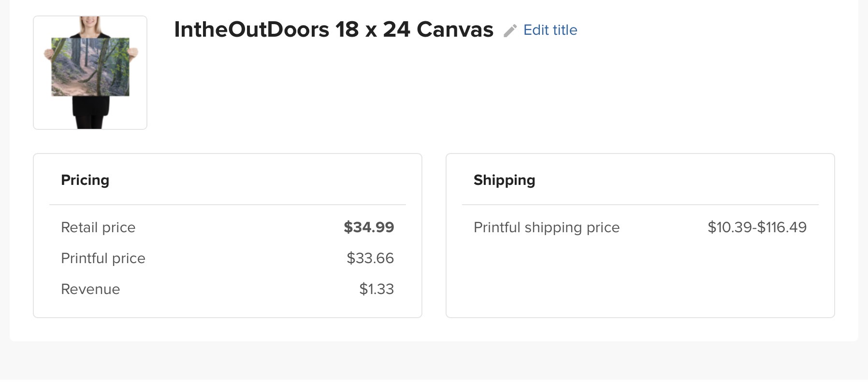Viewport: 868px width, 392px height.
Task: Click the Pricing section heading
Action: pyautogui.click(x=85, y=180)
